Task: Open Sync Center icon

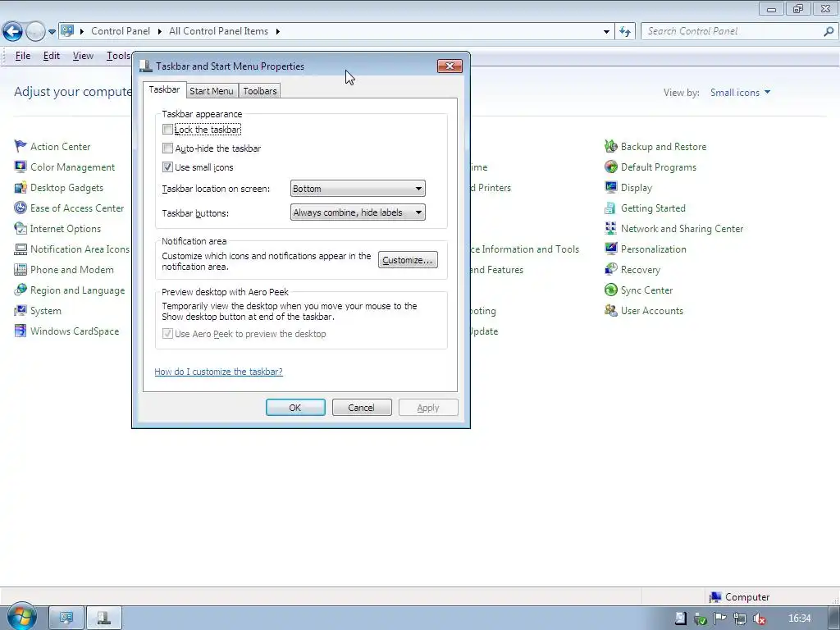Action: (x=610, y=290)
